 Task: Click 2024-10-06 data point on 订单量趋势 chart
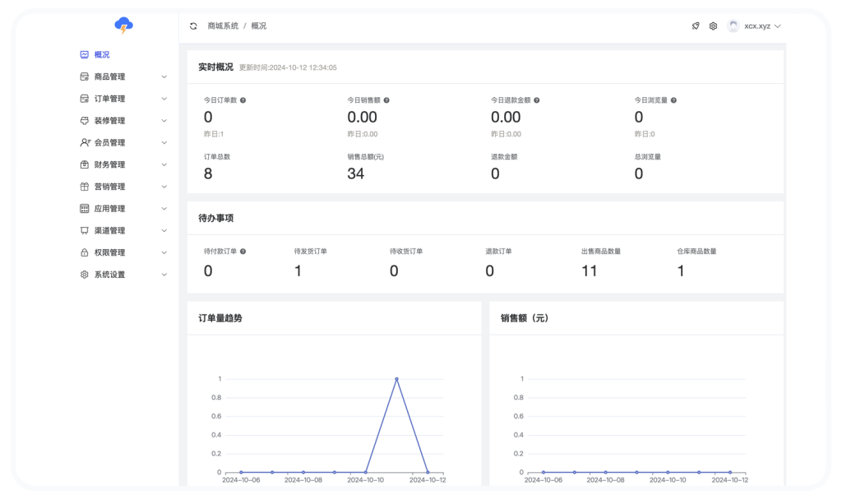click(241, 472)
